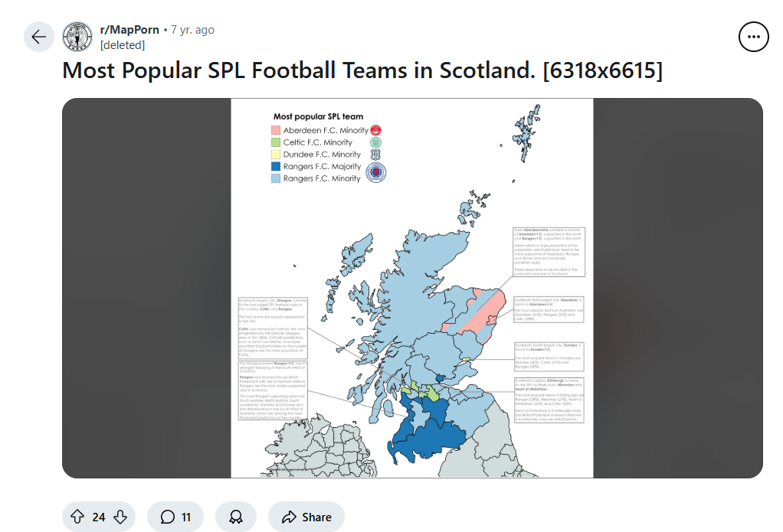
Task: Click the Aberdeen F.C. crest in legend
Action: pyautogui.click(x=376, y=130)
